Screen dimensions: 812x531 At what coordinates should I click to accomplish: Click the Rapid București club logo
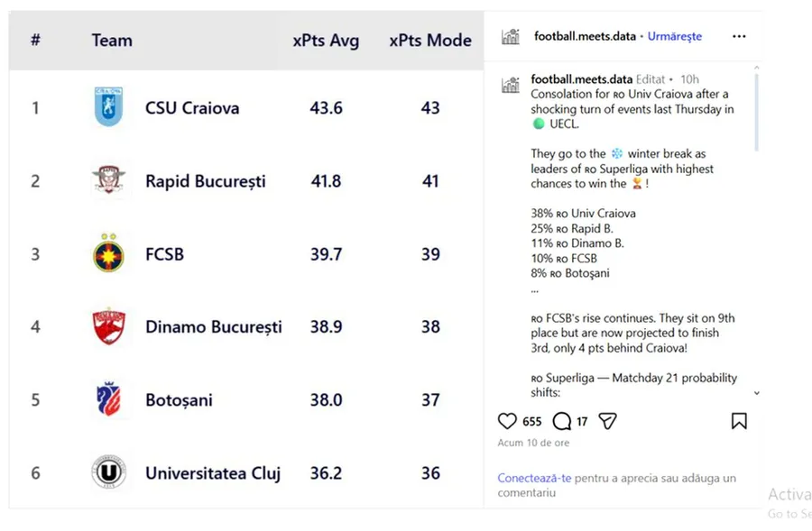point(108,180)
